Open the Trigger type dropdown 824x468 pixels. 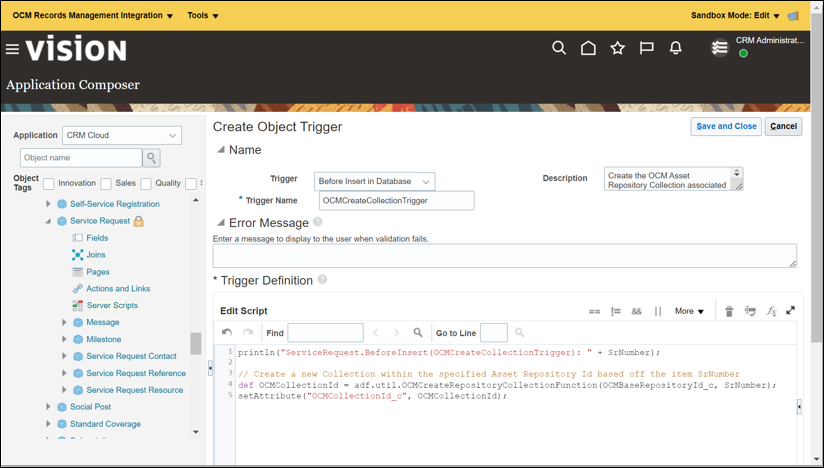pyautogui.click(x=374, y=181)
